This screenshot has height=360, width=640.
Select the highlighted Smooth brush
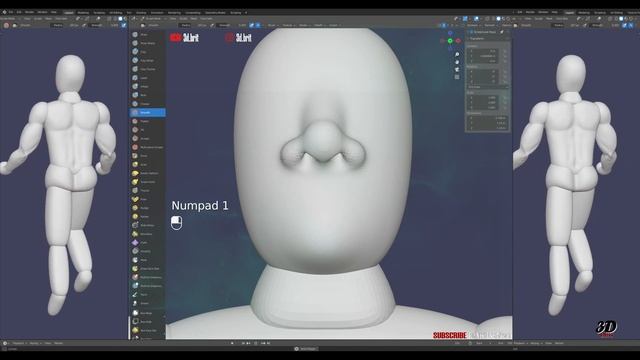coord(147,112)
